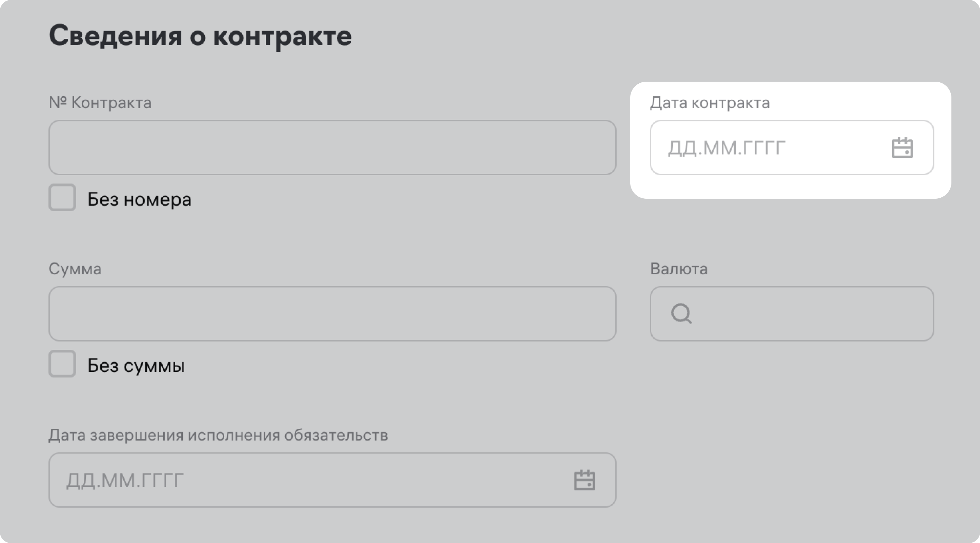Open calendar for Дата завершения исполнения обязательств
Image resolution: width=980 pixels, height=543 pixels.
[584, 480]
